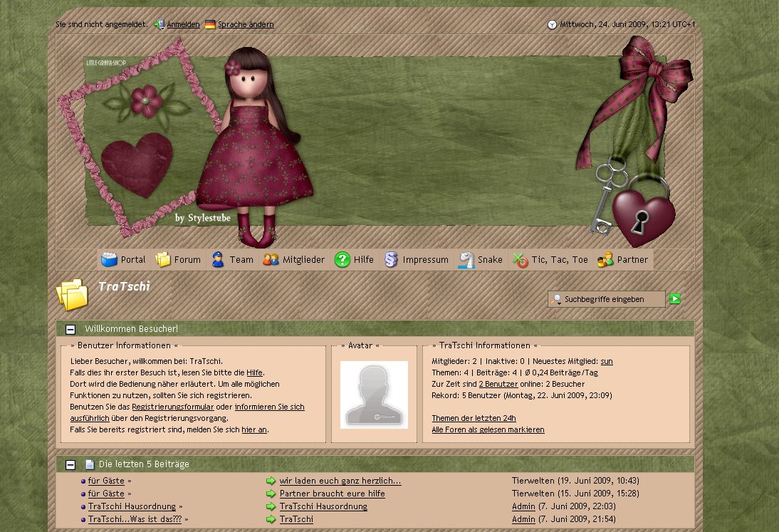Click in the Suchbegriffe eingeben search field

point(612,300)
